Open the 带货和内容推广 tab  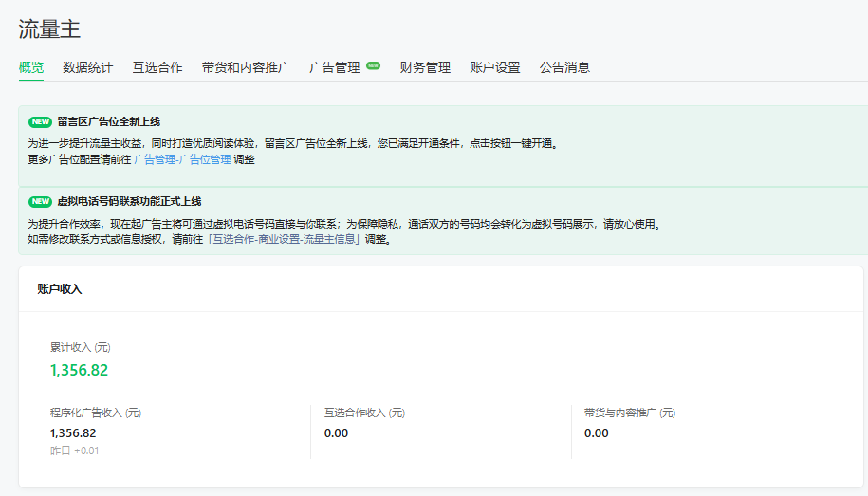tap(246, 67)
